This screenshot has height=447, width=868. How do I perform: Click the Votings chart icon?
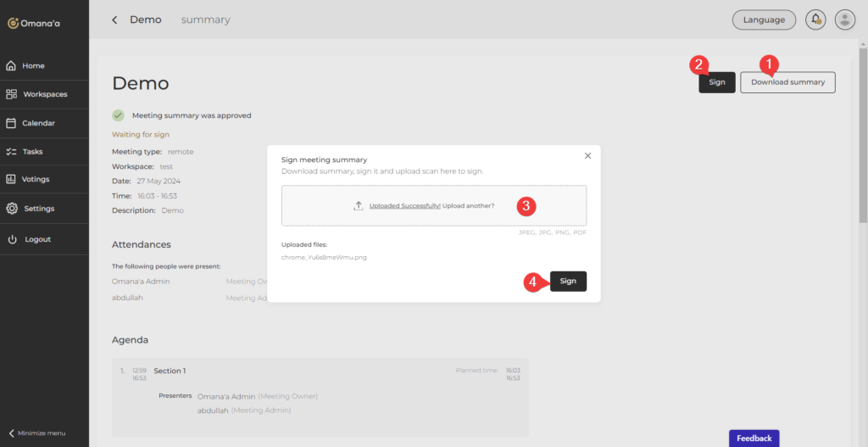12,180
